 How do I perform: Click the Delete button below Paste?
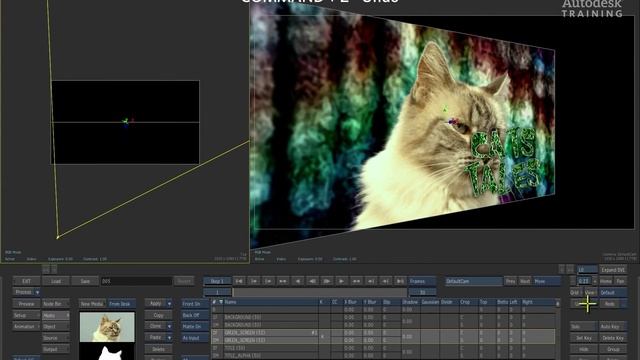[x=158, y=349]
